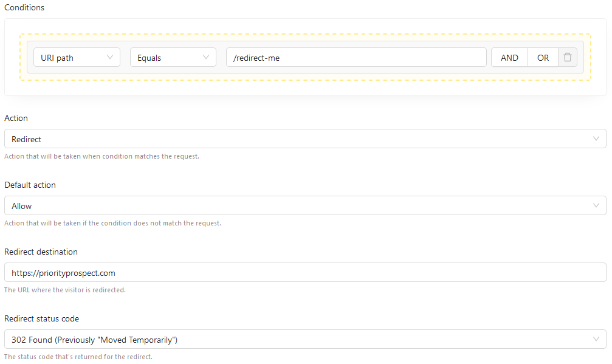
Task: Edit the Redirect destination URL field
Action: pyautogui.click(x=305, y=272)
